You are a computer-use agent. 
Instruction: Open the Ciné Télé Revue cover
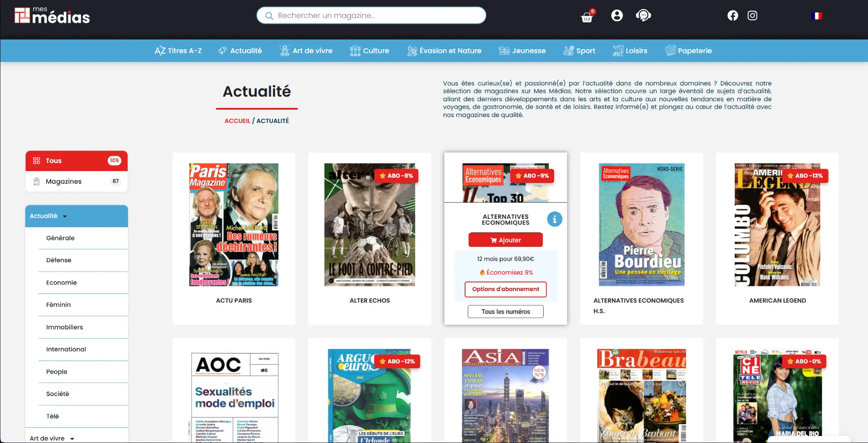pos(777,396)
